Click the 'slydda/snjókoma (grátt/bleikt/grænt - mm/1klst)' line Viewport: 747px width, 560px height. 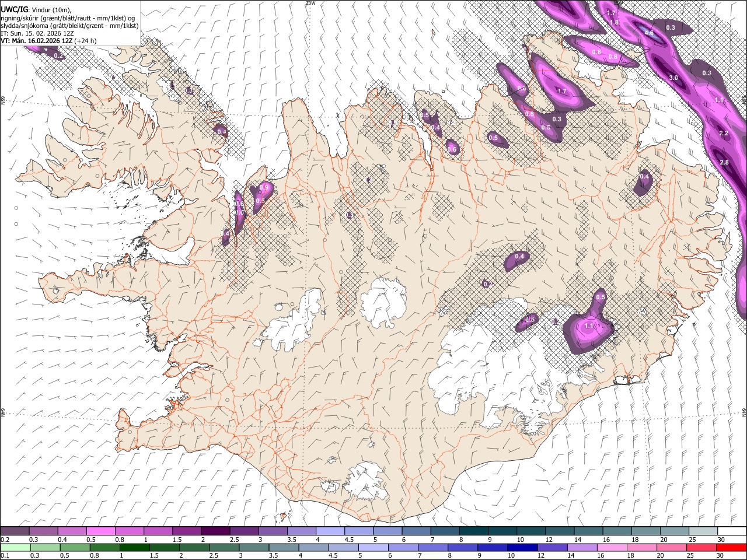(69, 26)
